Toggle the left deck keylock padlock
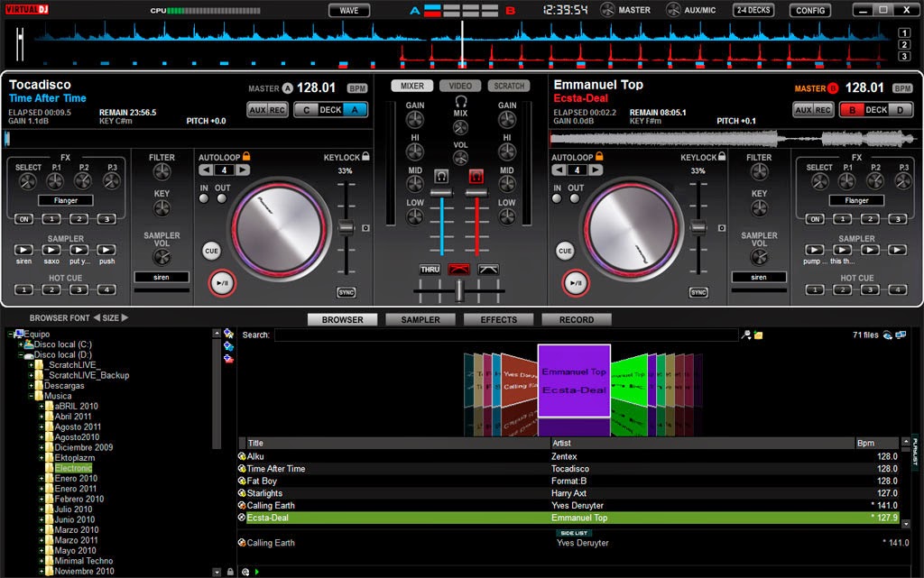This screenshot has width=924, height=578. [366, 156]
